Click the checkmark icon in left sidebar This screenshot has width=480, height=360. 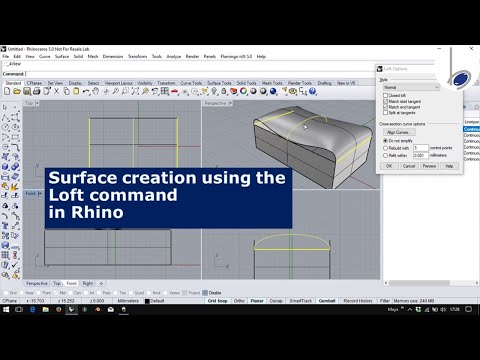tap(15, 265)
